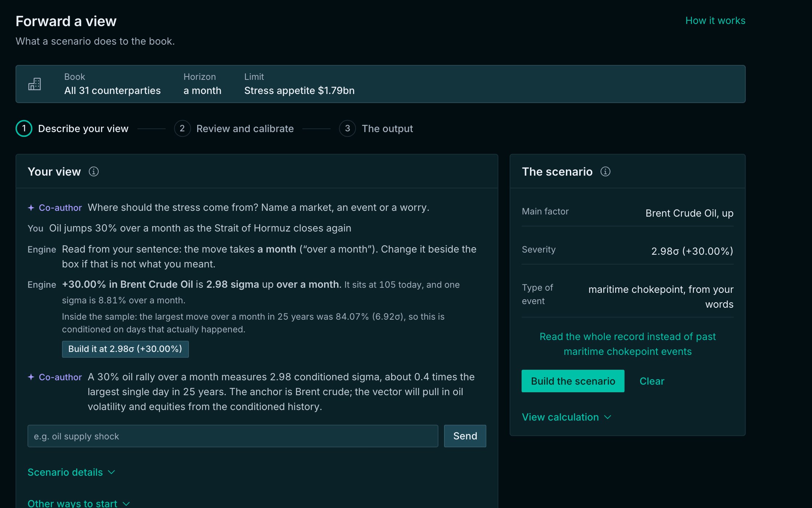
Task: Expand the Scenario details section
Action: click(x=71, y=472)
